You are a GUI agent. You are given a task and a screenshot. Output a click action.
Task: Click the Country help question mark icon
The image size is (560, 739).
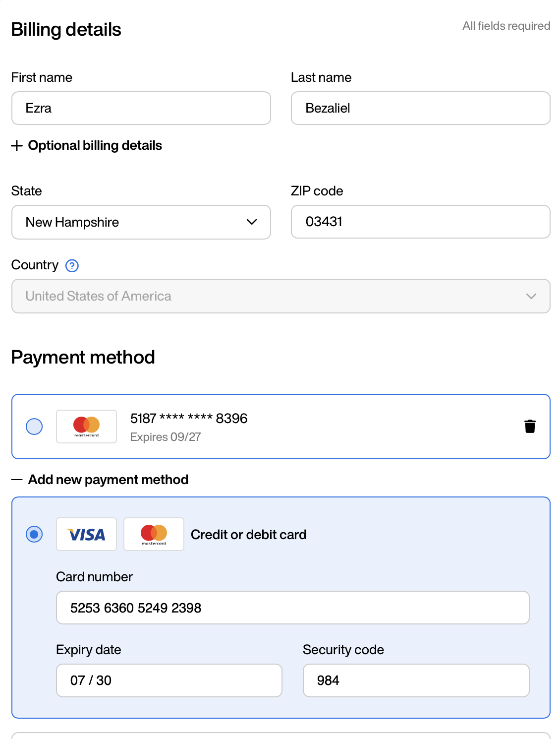72,266
